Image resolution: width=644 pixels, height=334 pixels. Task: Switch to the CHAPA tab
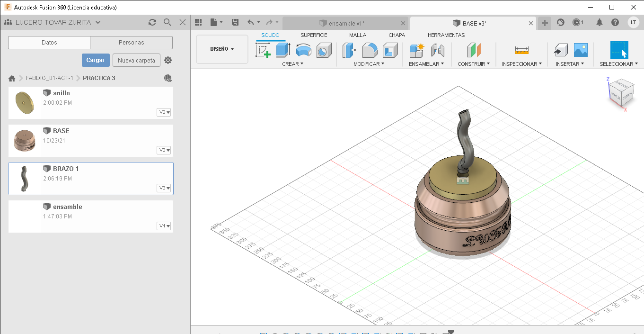pyautogui.click(x=397, y=35)
